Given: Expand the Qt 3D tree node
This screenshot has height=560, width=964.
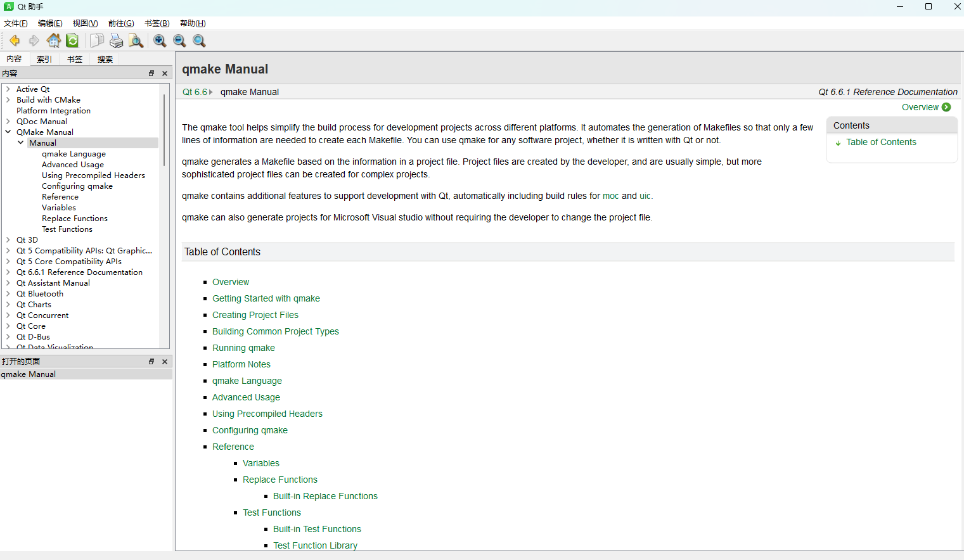Looking at the screenshot, I should click(x=8, y=240).
